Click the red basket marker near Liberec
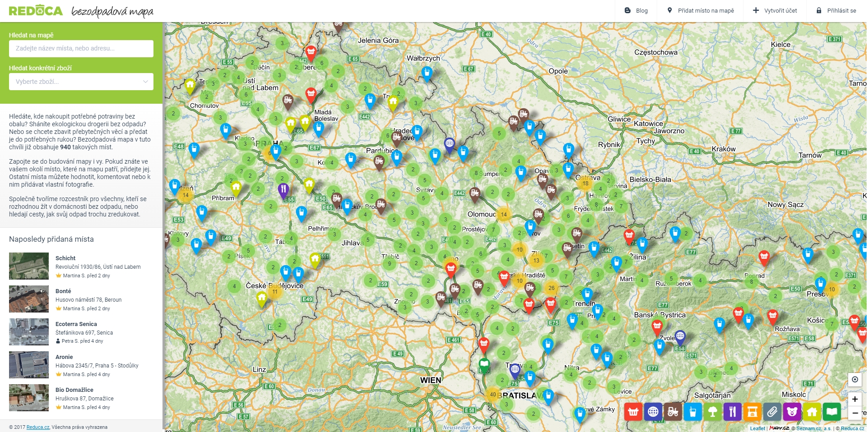Image resolution: width=868 pixels, height=432 pixels. pyautogui.click(x=311, y=53)
